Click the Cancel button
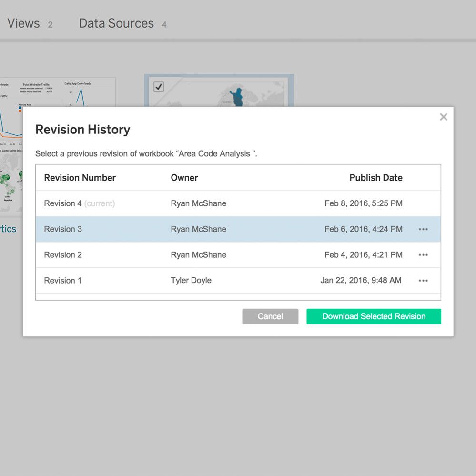The width and height of the screenshot is (476, 476). 270,316
